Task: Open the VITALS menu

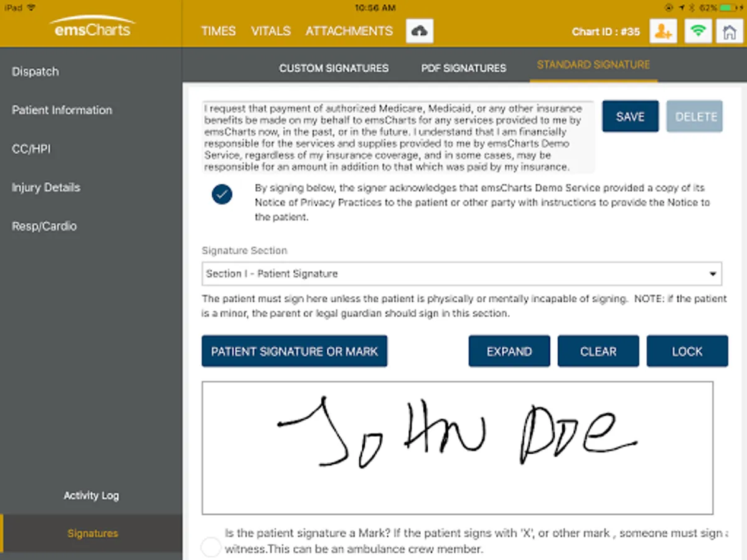Action: pyautogui.click(x=271, y=31)
